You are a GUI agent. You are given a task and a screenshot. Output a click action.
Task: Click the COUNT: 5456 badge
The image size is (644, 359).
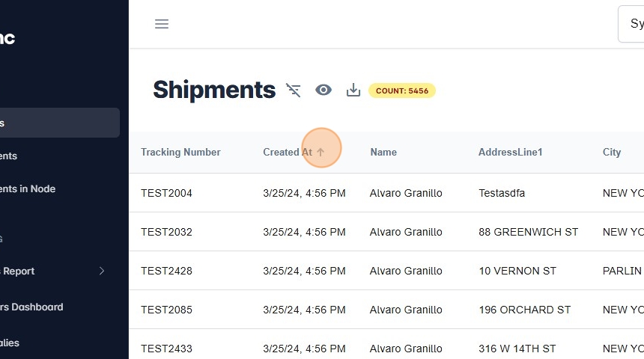pyautogui.click(x=401, y=90)
